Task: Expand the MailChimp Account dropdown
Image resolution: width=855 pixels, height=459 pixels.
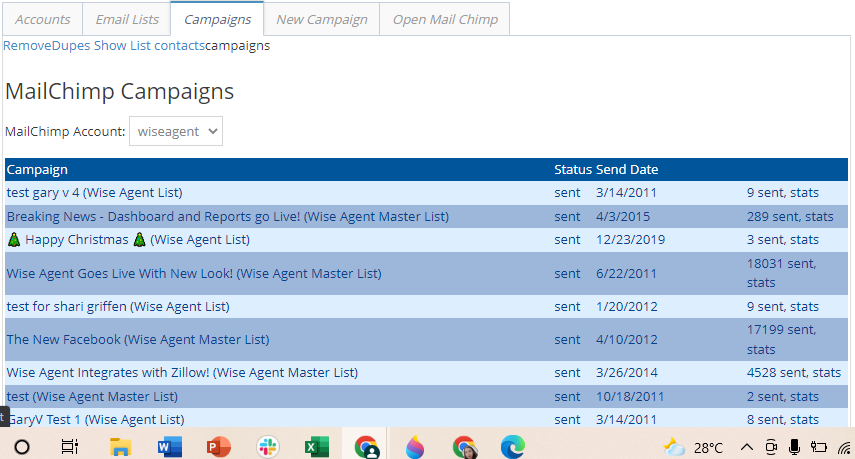Action: click(176, 131)
